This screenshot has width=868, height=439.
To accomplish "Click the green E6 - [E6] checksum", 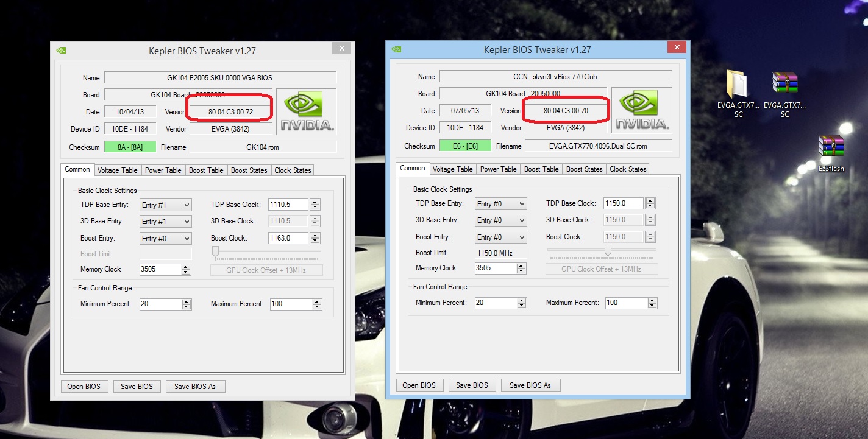I will pyautogui.click(x=465, y=146).
